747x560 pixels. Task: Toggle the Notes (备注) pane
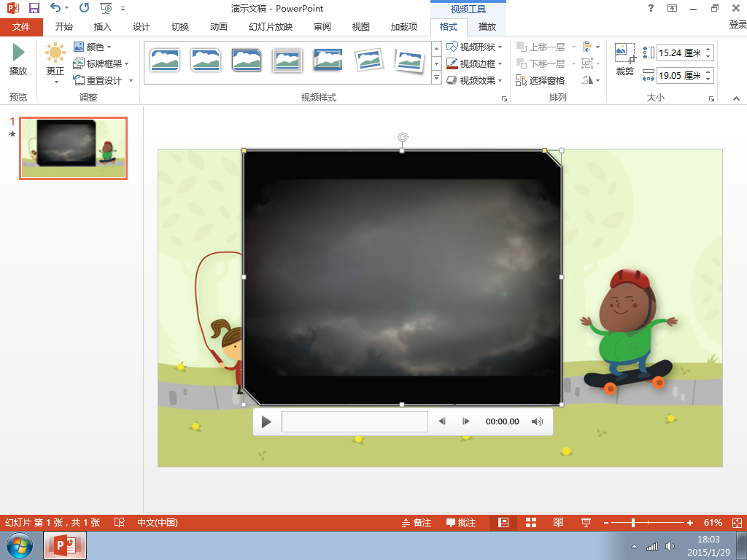[x=417, y=522]
